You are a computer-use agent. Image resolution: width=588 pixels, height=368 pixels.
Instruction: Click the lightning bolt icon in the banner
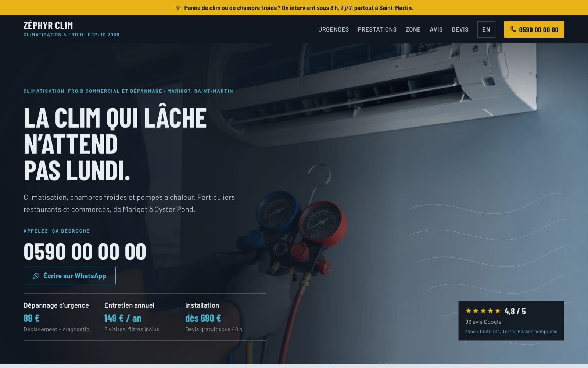(178, 8)
